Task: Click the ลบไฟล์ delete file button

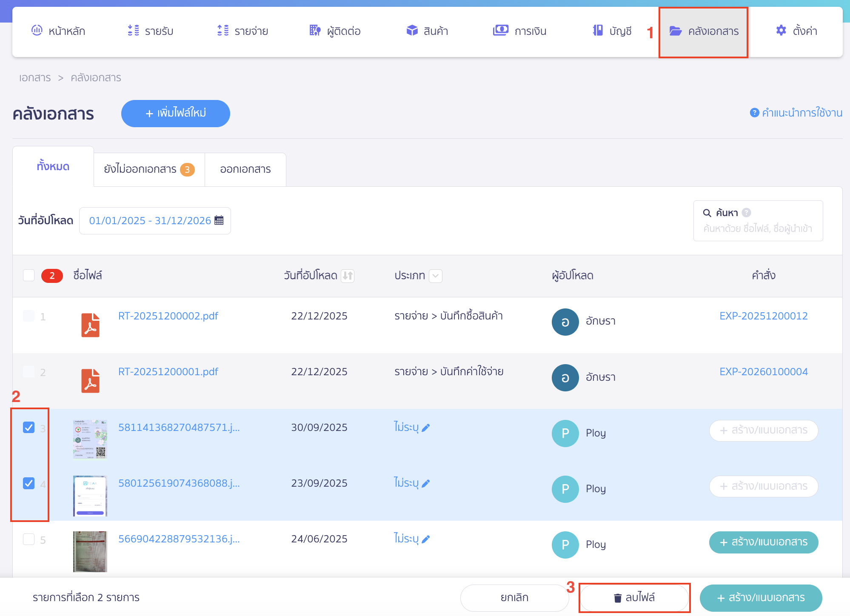Action: tap(634, 598)
